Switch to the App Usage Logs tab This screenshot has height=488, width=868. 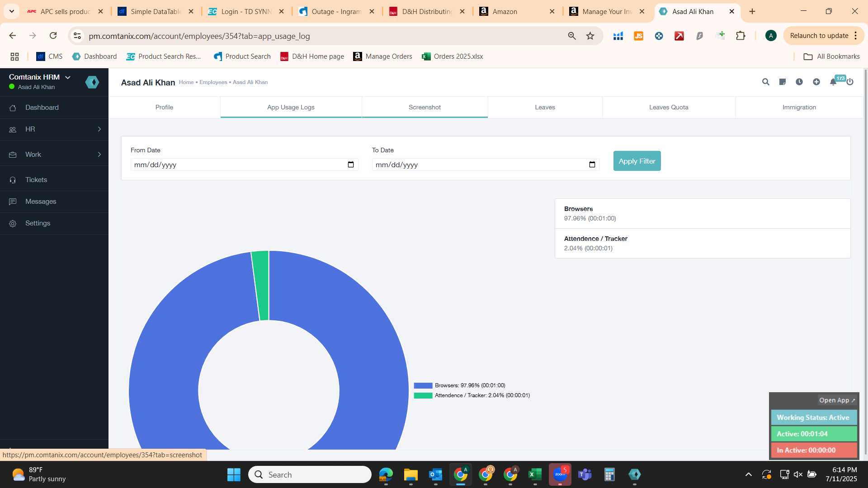[291, 107]
